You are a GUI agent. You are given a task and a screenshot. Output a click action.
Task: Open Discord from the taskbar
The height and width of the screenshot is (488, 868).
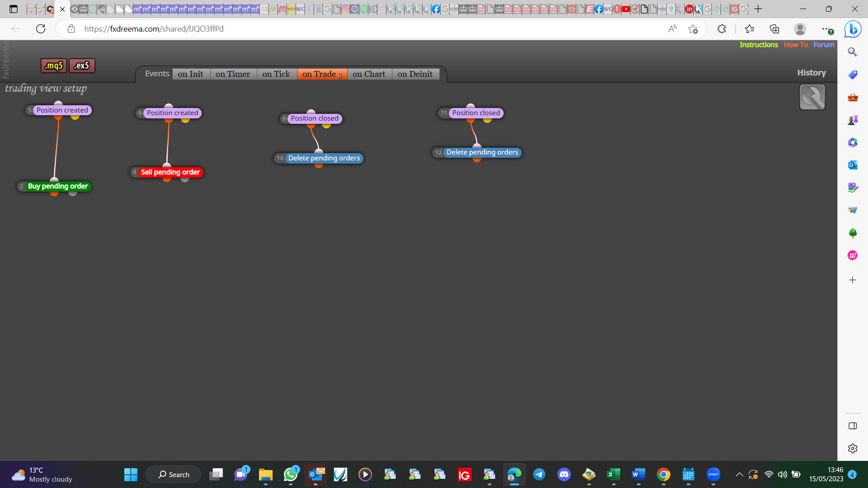(564, 474)
